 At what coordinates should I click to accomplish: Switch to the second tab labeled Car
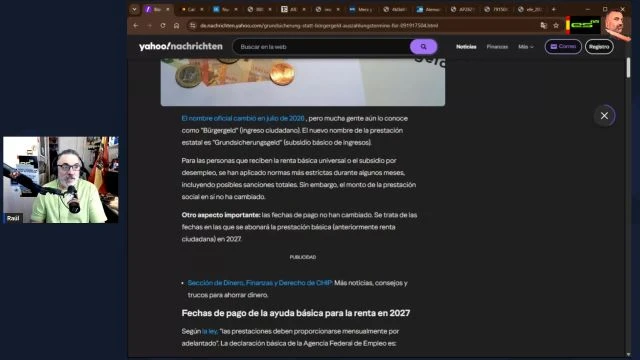click(190, 9)
